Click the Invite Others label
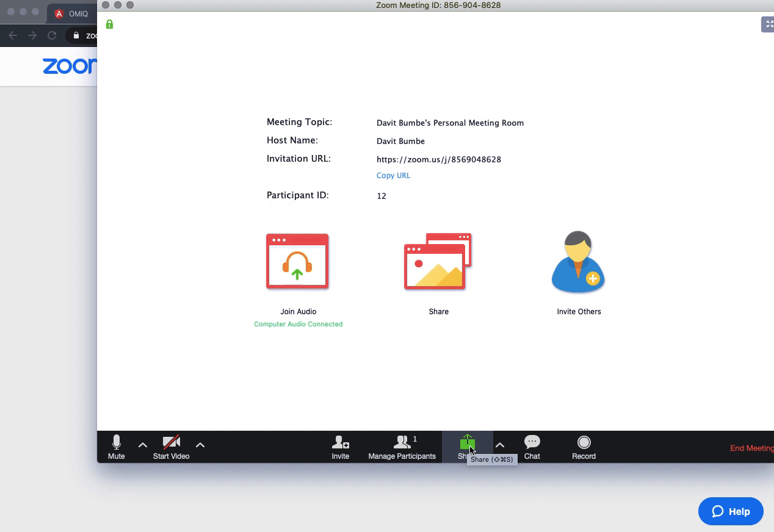Screen dimensions: 774x532 579,311
